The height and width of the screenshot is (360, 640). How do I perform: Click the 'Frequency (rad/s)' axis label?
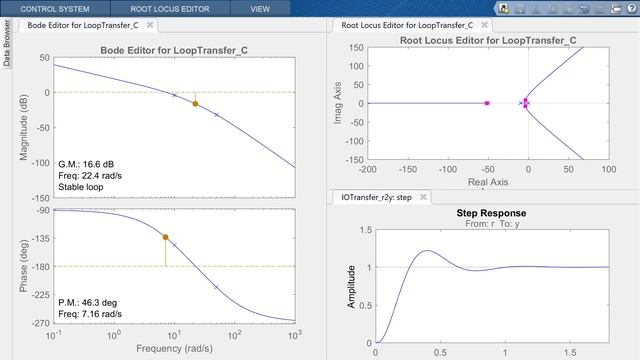click(174, 349)
